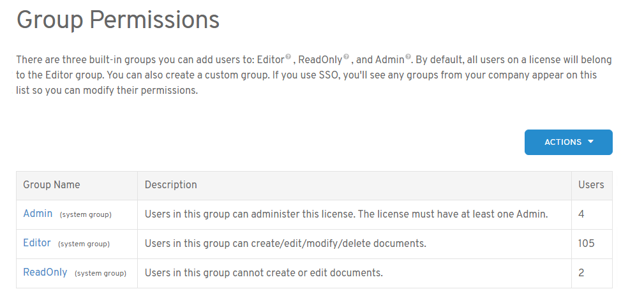644x305 pixels.
Task: Click the Editor row user count 105
Action: (586, 243)
